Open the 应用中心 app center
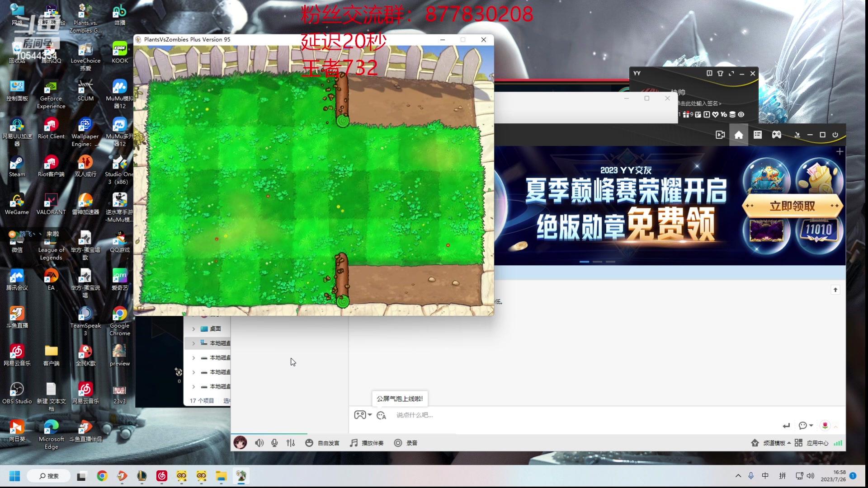 click(811, 443)
